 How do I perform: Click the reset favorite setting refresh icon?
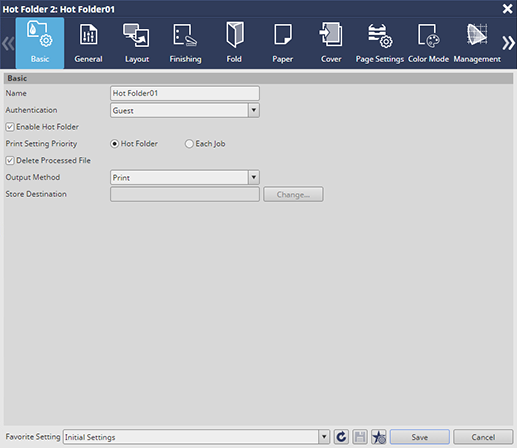pyautogui.click(x=341, y=437)
